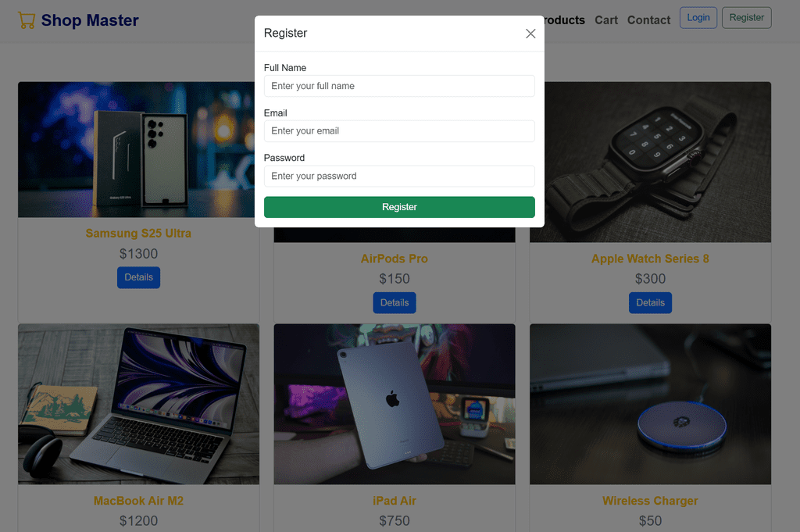Viewport: 800px width, 532px height.
Task: Click the iPad Air product photo
Action: (395, 404)
